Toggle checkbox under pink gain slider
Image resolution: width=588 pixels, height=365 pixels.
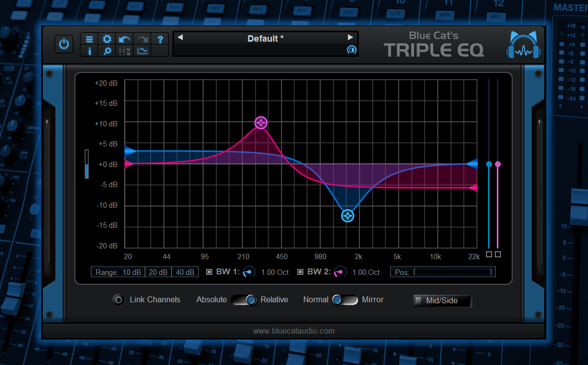[x=498, y=254]
